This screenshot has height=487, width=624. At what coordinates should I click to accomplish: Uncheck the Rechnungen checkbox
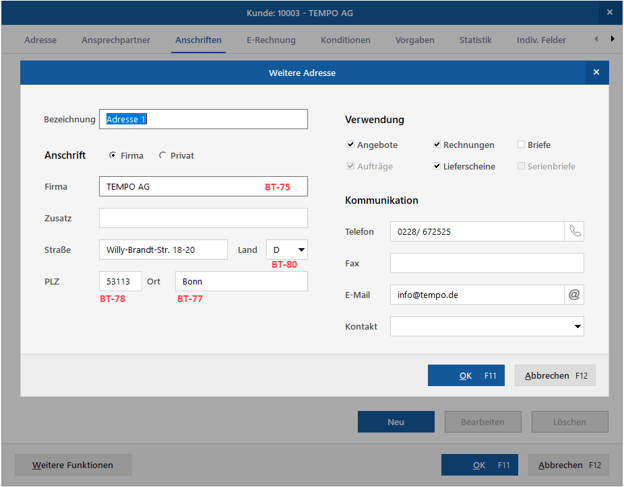point(437,145)
